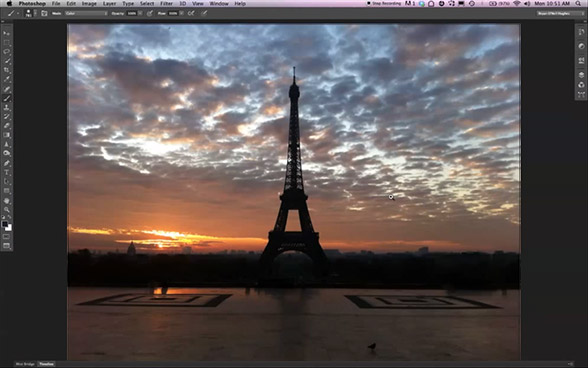This screenshot has height=368, width=588.
Task: Select the Horizontal Type tool
Action: (x=7, y=173)
